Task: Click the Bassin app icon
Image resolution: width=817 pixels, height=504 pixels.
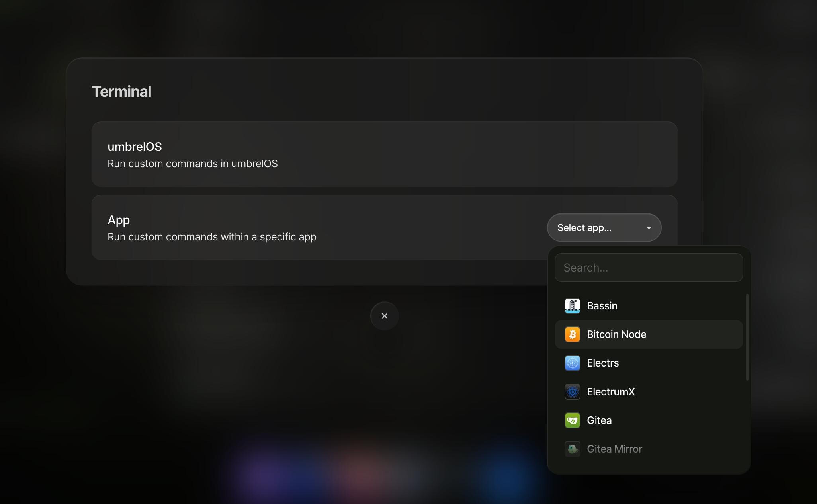Action: point(572,306)
